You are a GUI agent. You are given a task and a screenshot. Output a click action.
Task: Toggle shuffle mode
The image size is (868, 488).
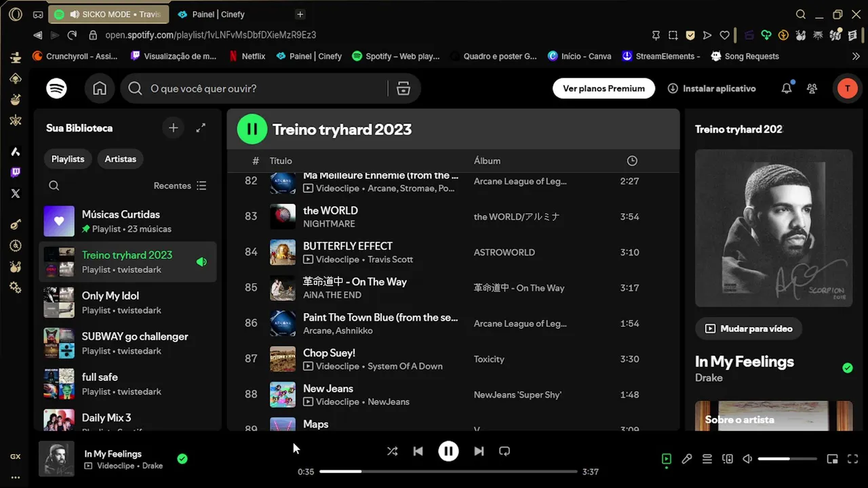coord(392,451)
